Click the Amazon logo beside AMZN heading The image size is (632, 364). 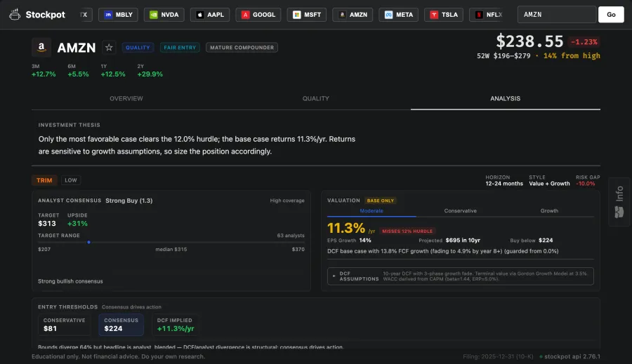(x=41, y=48)
